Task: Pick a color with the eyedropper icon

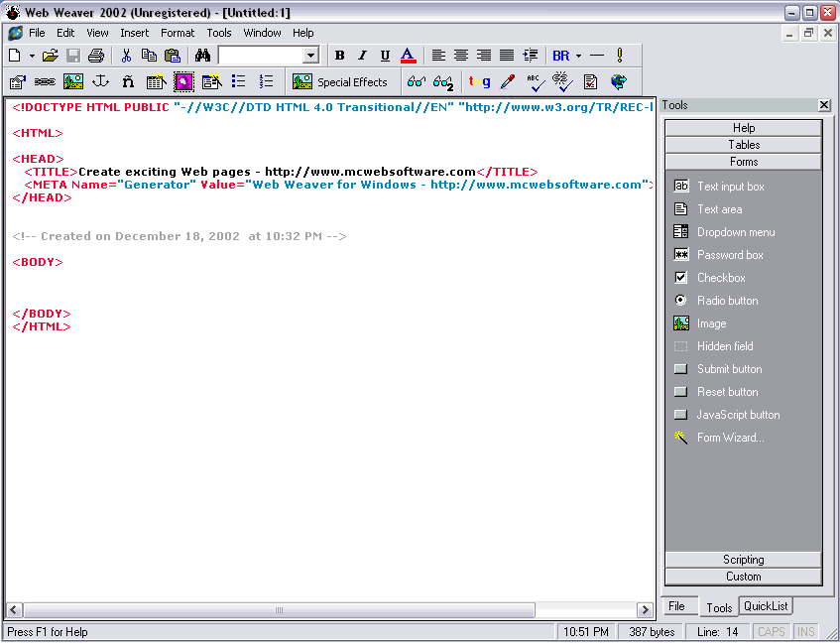Action: coord(508,81)
